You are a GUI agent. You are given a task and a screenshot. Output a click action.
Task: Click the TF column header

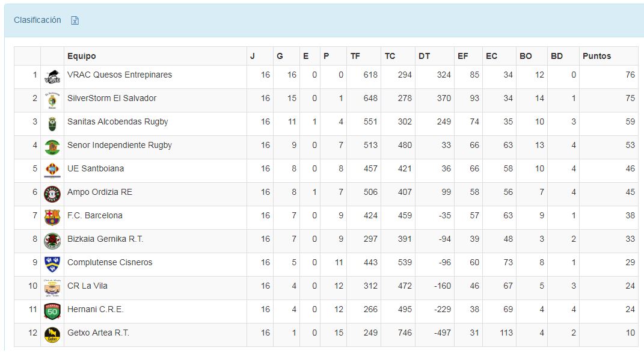coord(355,56)
